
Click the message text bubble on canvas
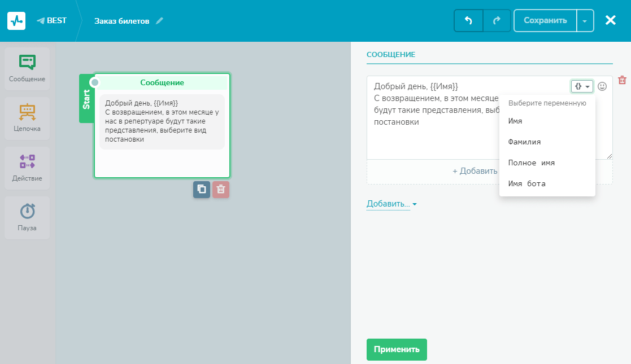(162, 121)
